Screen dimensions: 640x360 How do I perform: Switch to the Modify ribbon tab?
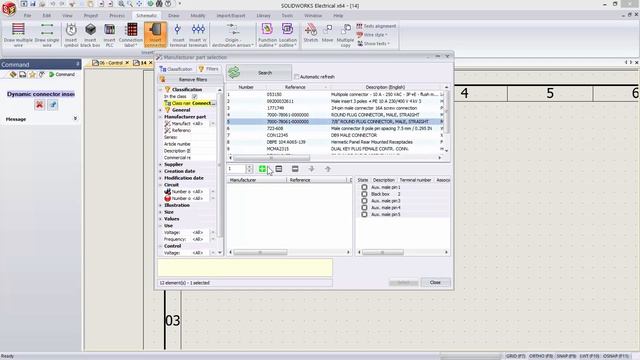(198, 16)
